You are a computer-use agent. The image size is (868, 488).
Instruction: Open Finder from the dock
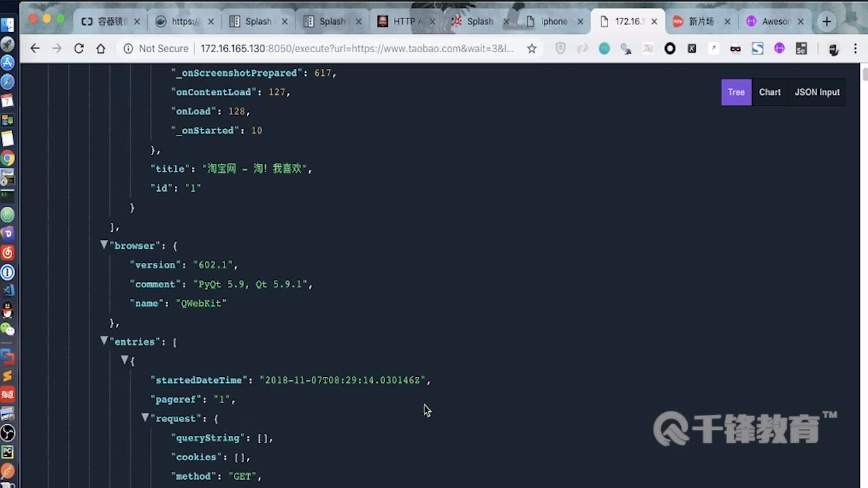[7, 25]
